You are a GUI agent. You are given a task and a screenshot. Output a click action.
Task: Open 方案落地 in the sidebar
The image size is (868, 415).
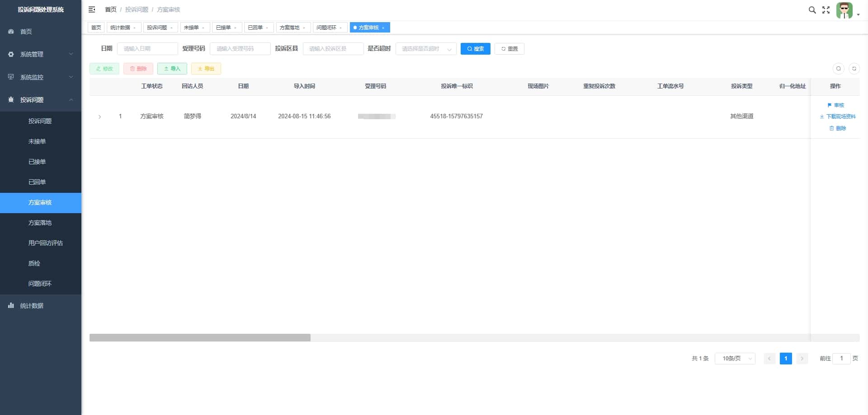(x=41, y=223)
